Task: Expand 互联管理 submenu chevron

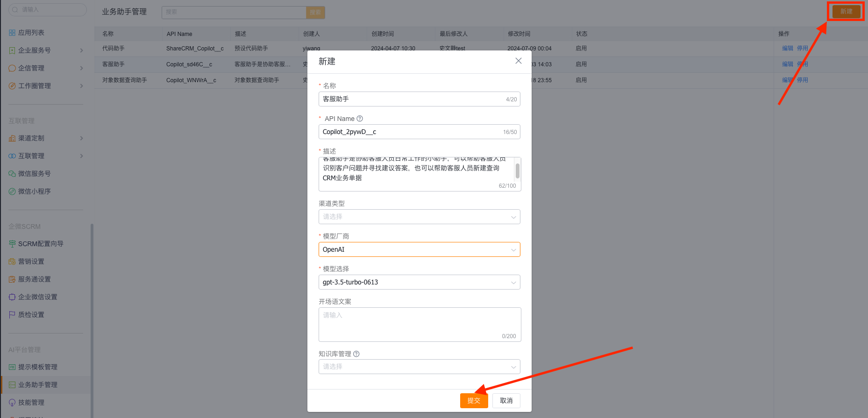Action: click(81, 156)
